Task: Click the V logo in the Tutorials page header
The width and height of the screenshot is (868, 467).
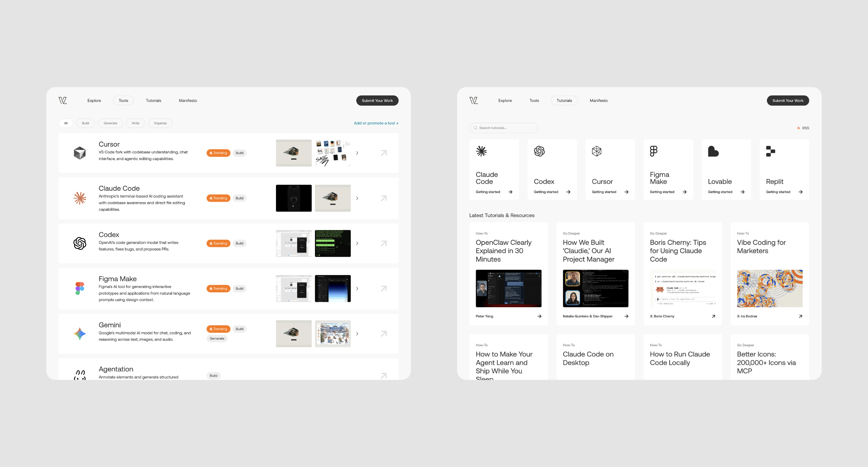Action: 474,100
